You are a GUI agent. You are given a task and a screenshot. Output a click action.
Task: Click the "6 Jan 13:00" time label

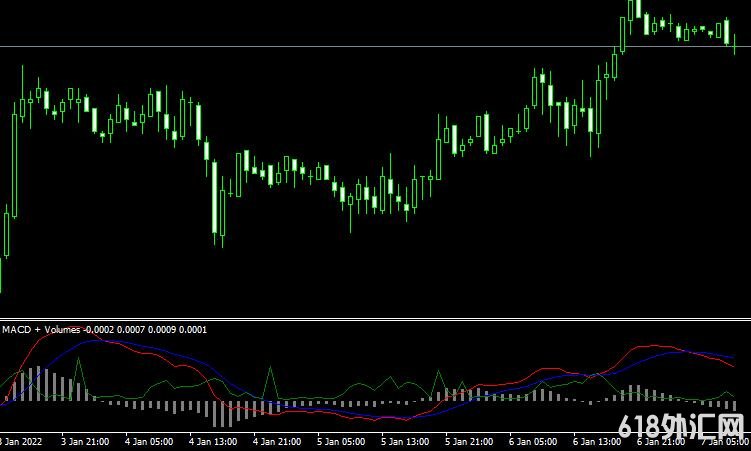pos(597,441)
